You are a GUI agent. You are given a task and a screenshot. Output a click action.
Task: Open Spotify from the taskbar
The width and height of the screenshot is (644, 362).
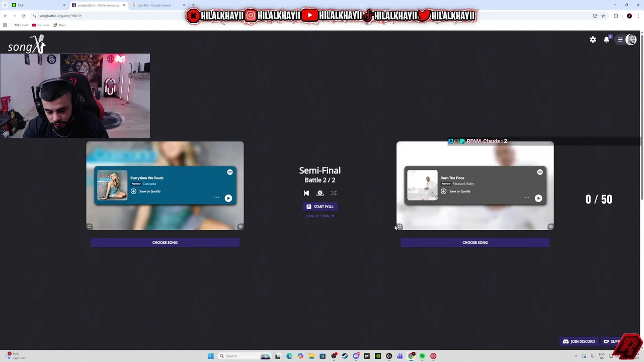pyautogui.click(x=422, y=356)
